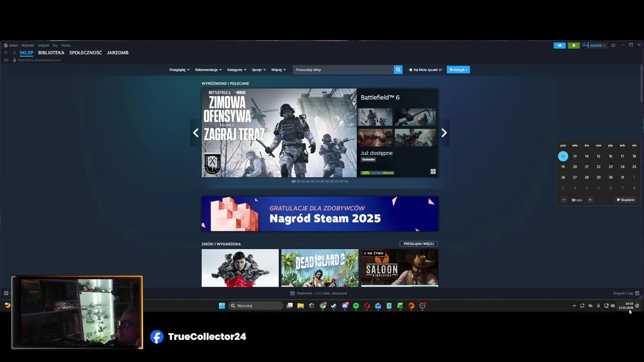Viewport: 644px width, 362px height.
Task: Open the Steam announcements megaphone button
Action: (x=559, y=45)
